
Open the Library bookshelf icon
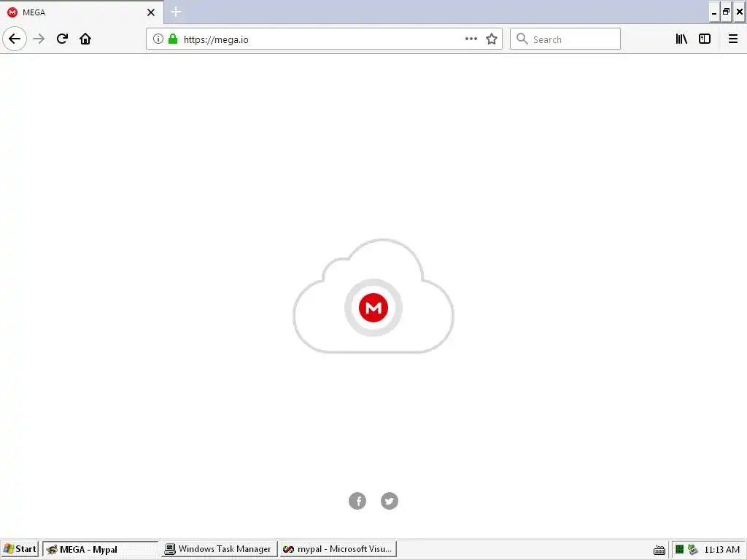681,39
